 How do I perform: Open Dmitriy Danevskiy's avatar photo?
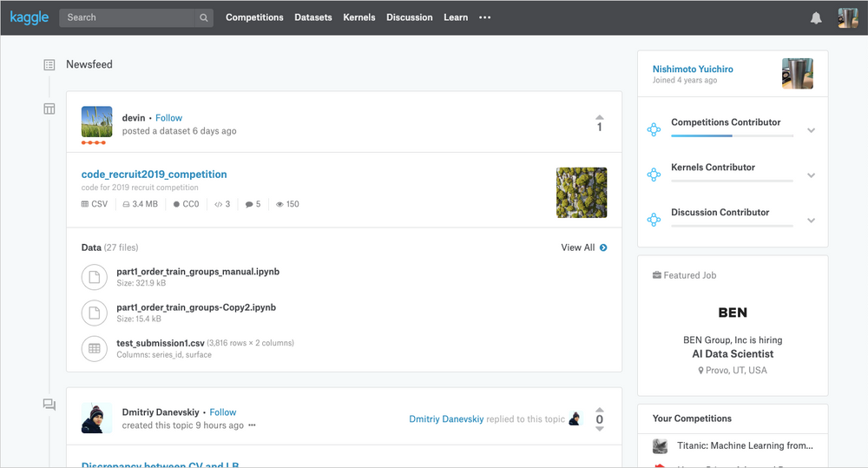click(97, 418)
